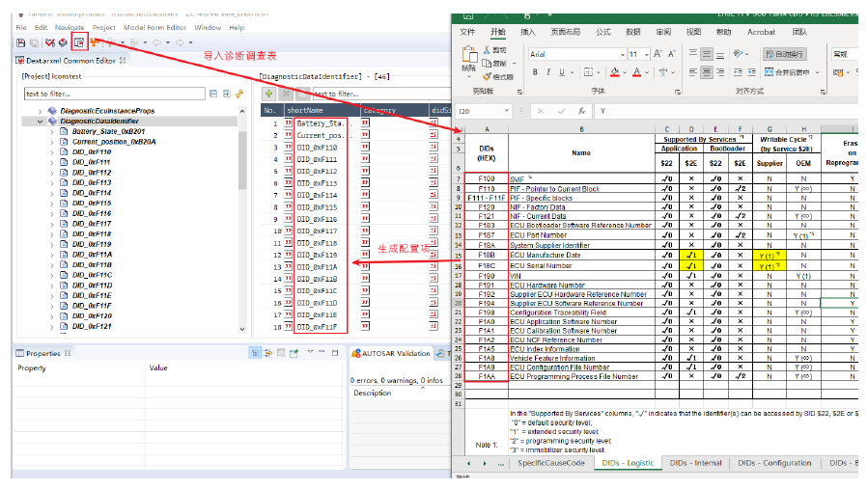Open the Project menu in the editor

click(104, 27)
